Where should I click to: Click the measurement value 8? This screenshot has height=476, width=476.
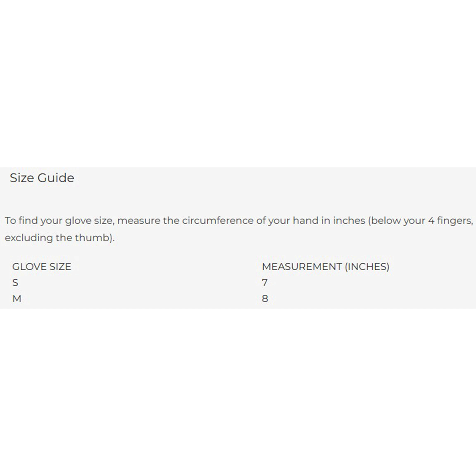coord(265,299)
